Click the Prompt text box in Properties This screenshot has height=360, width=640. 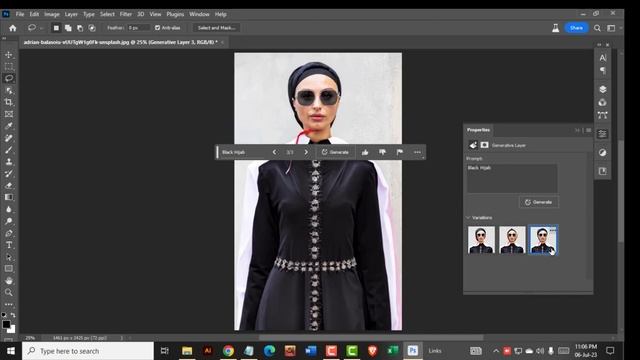pos(512,178)
